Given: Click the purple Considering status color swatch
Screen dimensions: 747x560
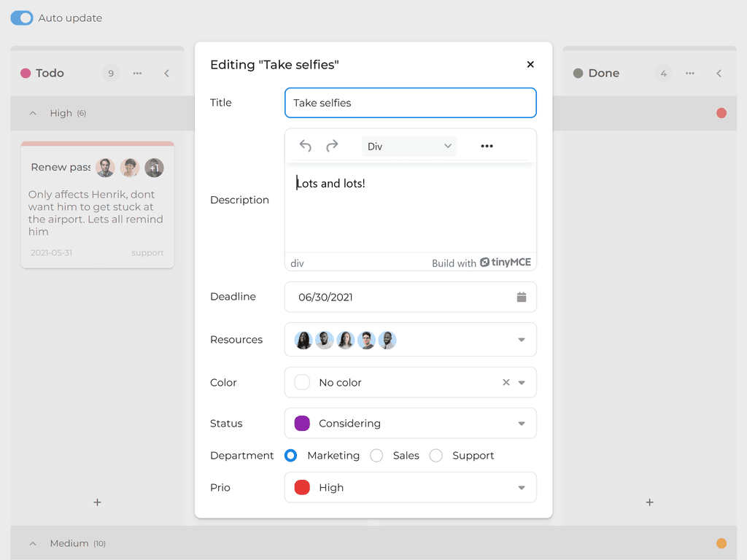Looking at the screenshot, I should 303,423.
